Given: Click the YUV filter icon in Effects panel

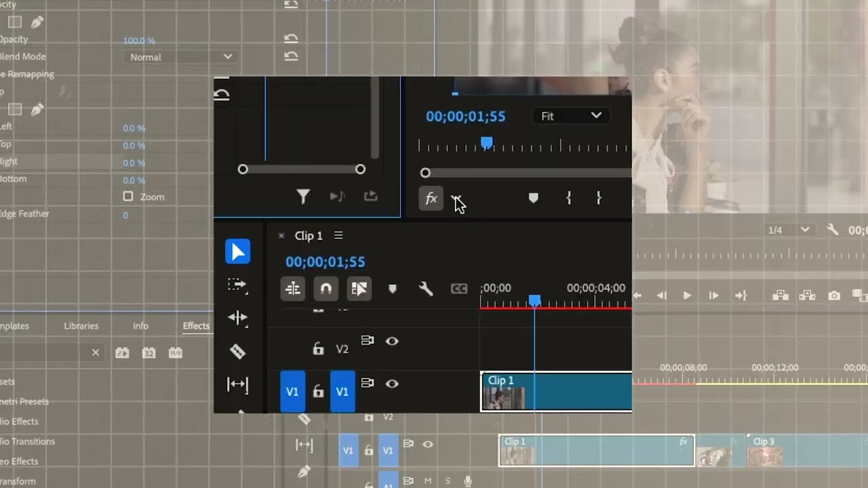Looking at the screenshot, I should (176, 352).
